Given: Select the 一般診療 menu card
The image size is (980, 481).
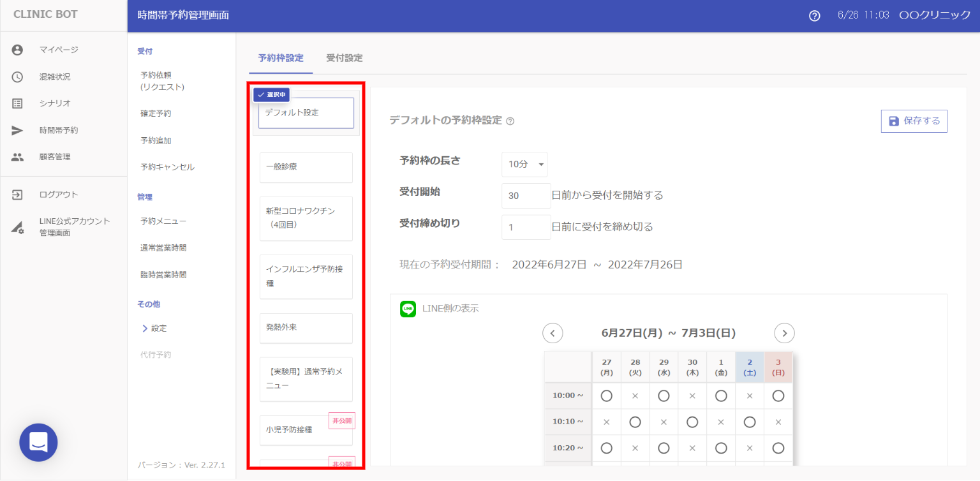Looking at the screenshot, I should click(x=306, y=167).
